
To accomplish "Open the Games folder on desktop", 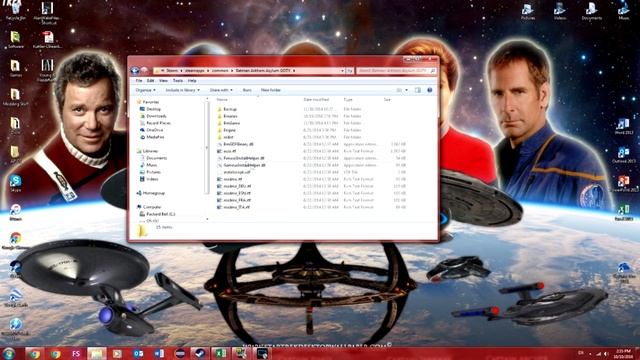I will [15, 68].
